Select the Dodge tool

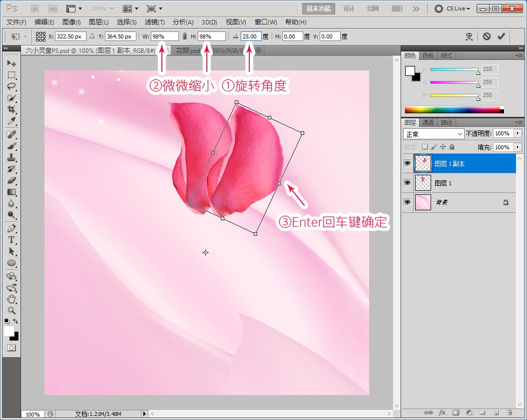pyautogui.click(x=11, y=215)
